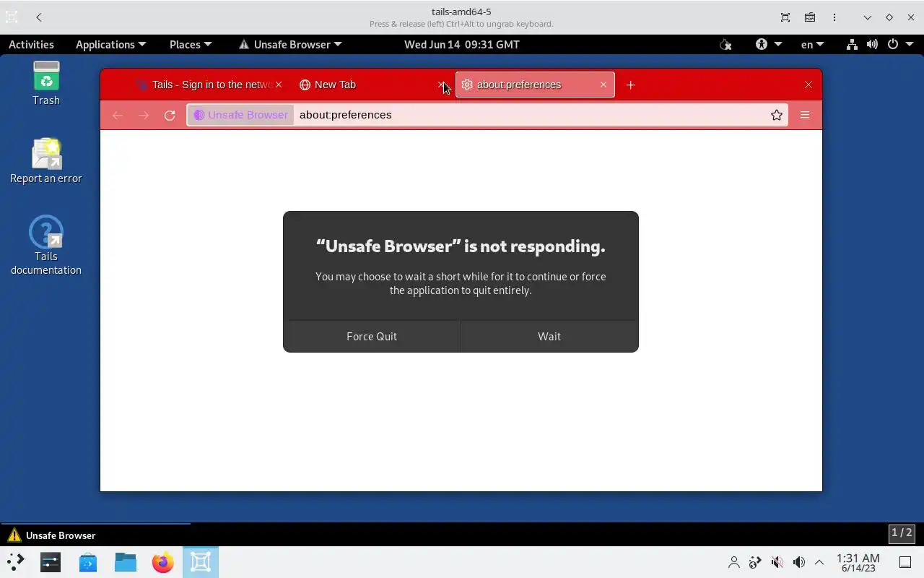
Task: Click the send-keys keyboard icon in the viewer
Action: pyautogui.click(x=810, y=17)
